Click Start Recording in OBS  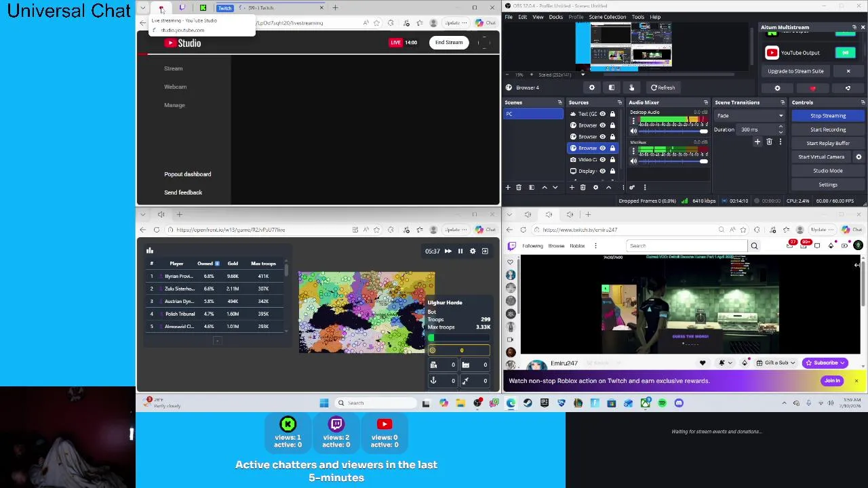tap(828, 129)
